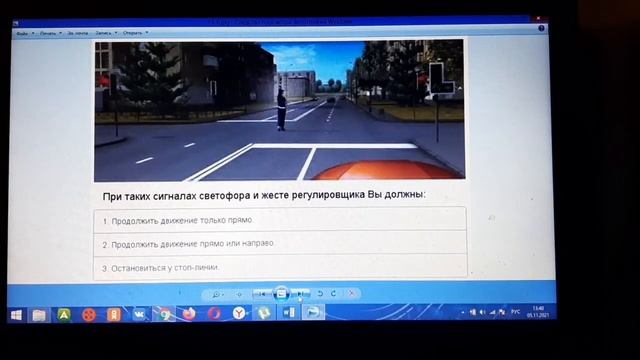Screen dimensions: 640x360
Task: Open the Открыть dropdown menu
Action: 136,33
